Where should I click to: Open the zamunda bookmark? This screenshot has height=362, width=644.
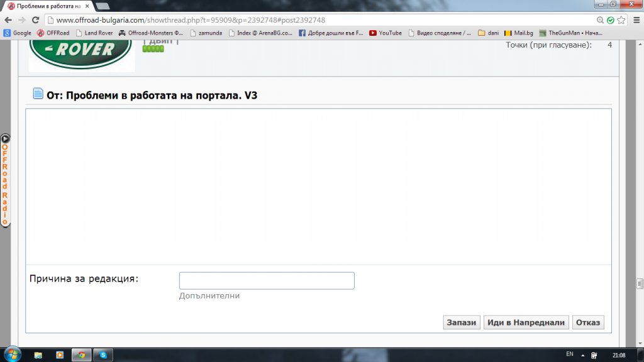point(206,33)
